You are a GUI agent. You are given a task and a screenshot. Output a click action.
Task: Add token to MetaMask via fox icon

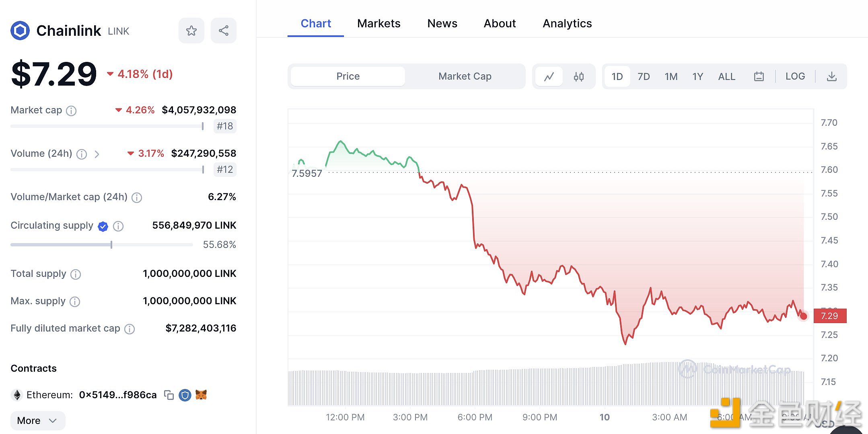[x=201, y=395]
